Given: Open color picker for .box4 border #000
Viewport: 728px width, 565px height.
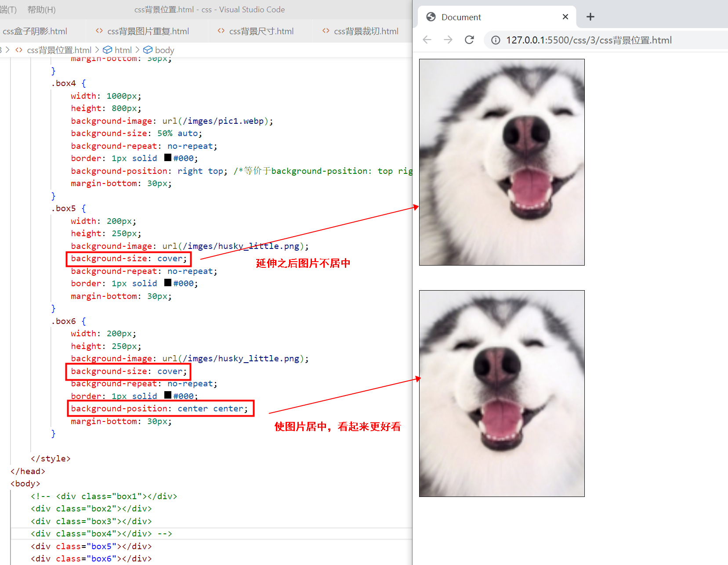Looking at the screenshot, I should pyautogui.click(x=168, y=158).
